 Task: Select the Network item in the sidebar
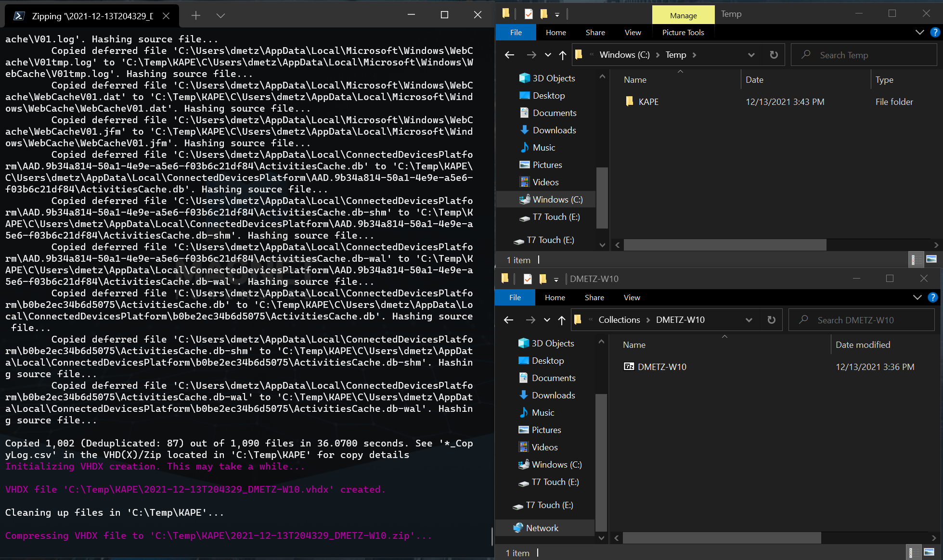tap(542, 528)
